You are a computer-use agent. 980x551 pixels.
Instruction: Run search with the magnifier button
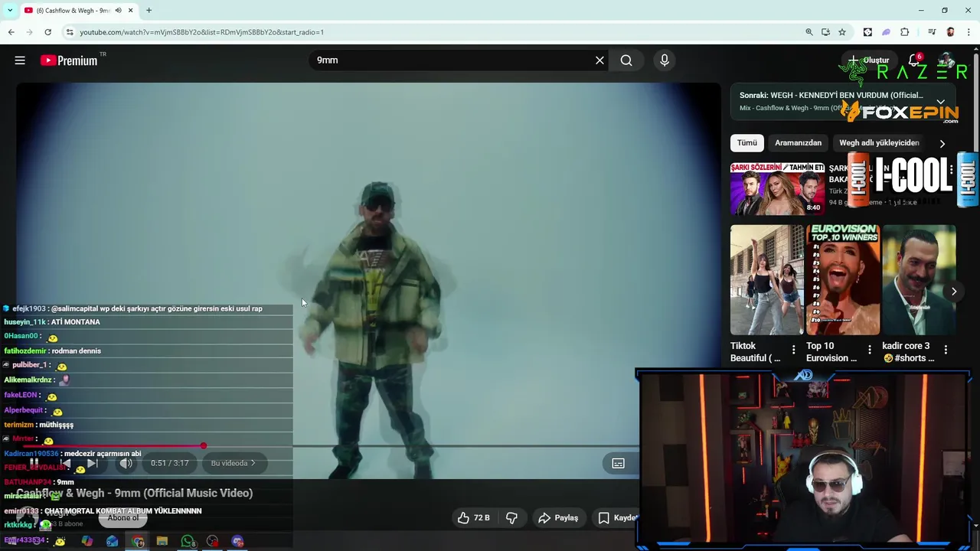tap(626, 60)
